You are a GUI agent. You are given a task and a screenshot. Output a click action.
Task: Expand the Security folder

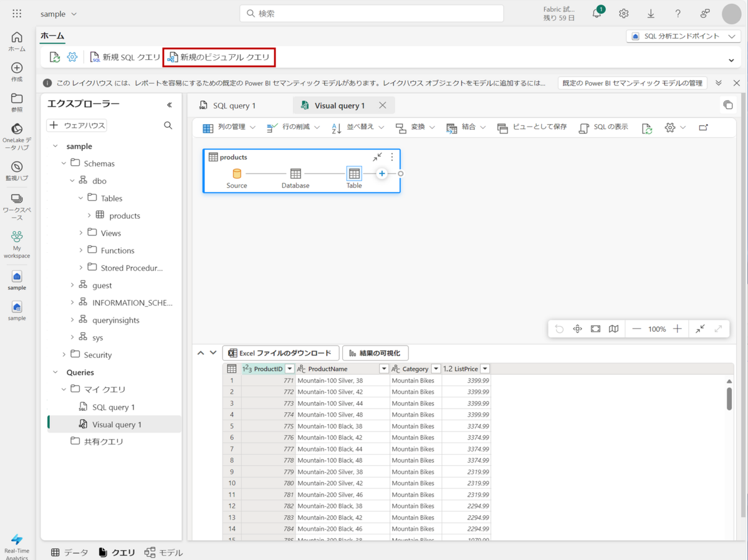coord(64,355)
